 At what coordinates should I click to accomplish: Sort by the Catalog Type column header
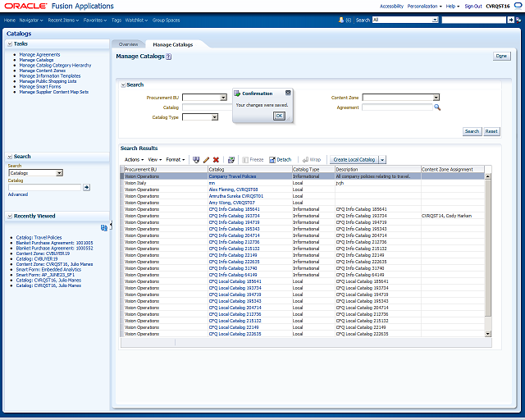pyautogui.click(x=313, y=170)
